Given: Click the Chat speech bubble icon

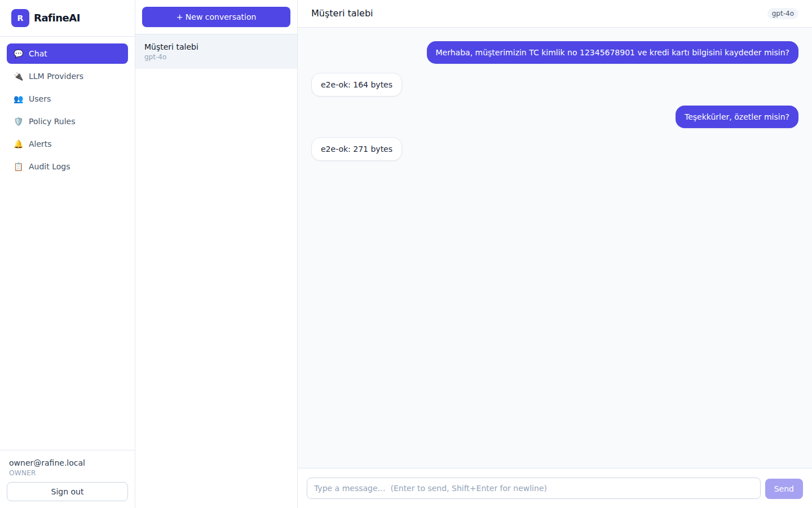Looking at the screenshot, I should coord(19,54).
